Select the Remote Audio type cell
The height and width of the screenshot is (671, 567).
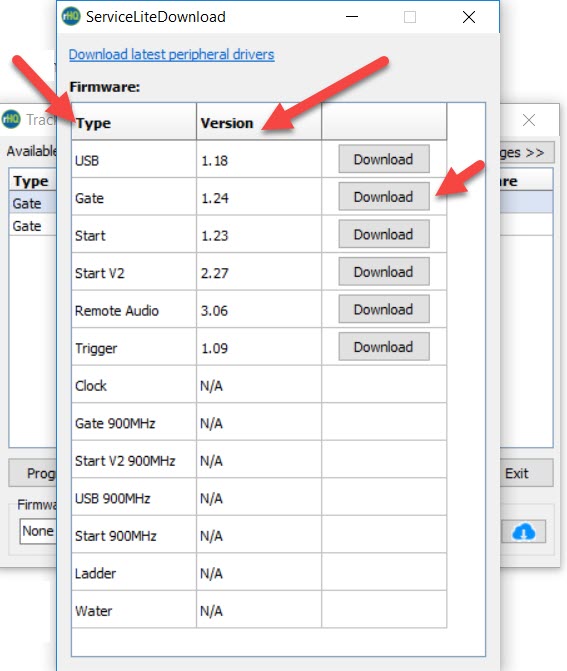[134, 310]
